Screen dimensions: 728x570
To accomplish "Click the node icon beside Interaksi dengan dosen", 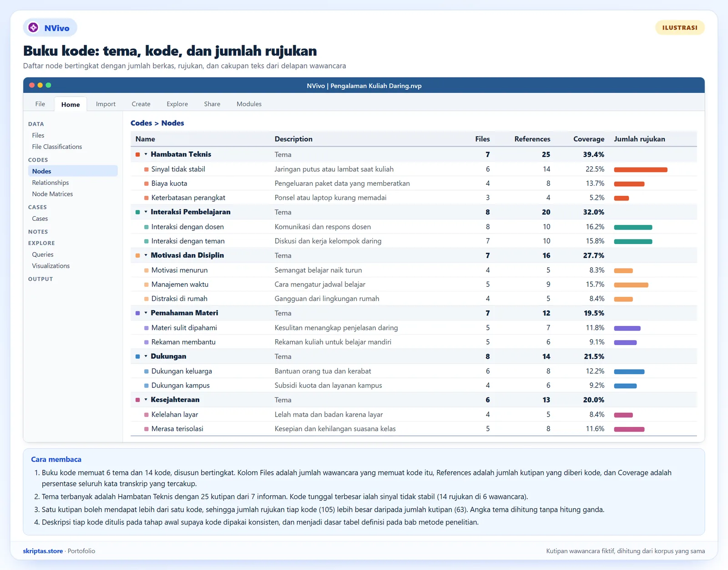I will tap(147, 227).
